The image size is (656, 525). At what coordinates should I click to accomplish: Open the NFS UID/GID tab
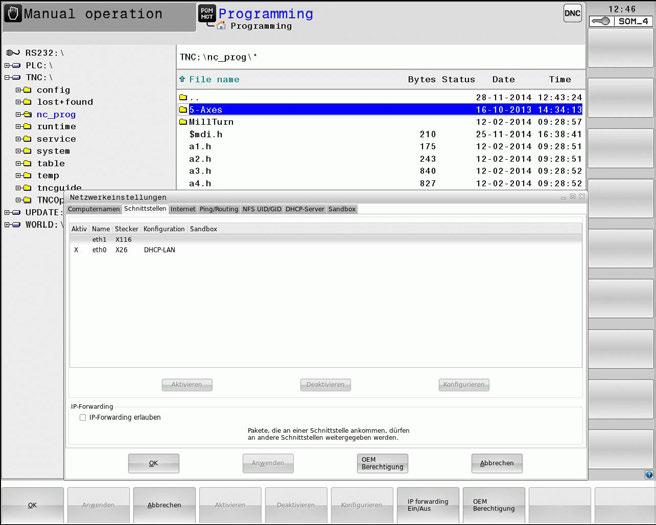click(x=262, y=209)
